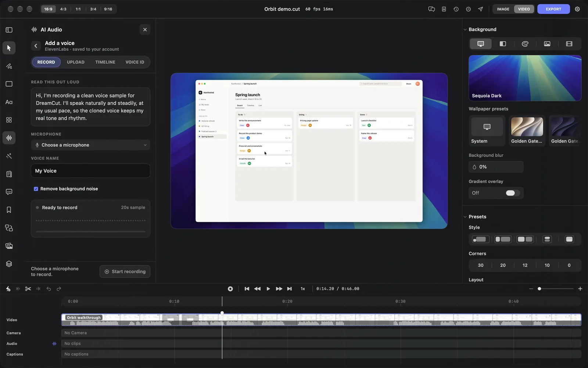Open the Background blur 0% field

(x=496, y=167)
